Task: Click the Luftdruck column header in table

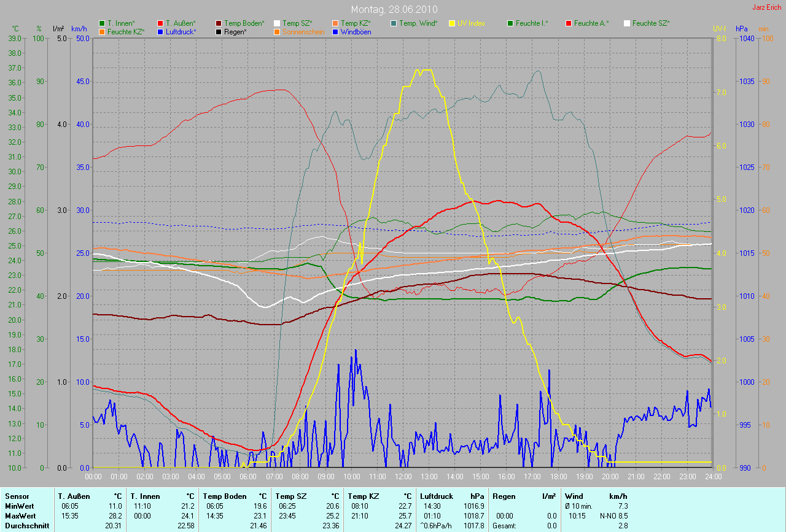Action: point(437,496)
